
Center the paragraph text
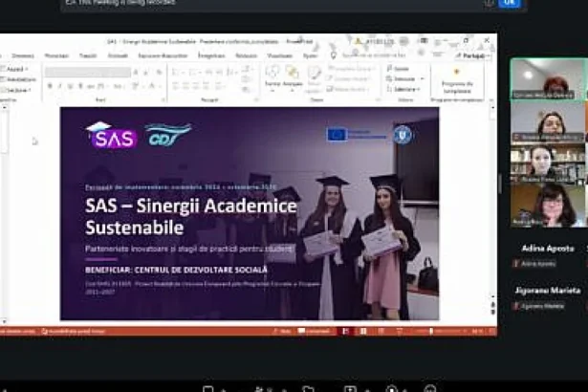[x=185, y=86]
